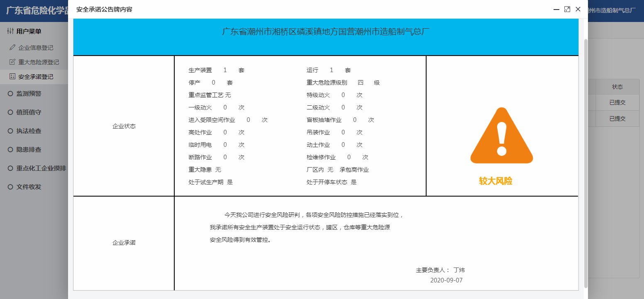
Task: Click the 企业状态 row label
Action: [124, 126]
